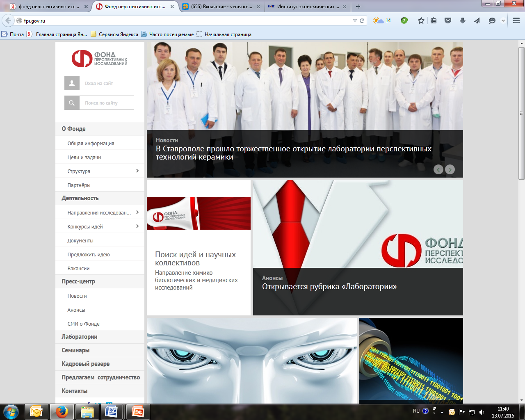
Task: Open Кадровый резерв section
Action: 100,364
